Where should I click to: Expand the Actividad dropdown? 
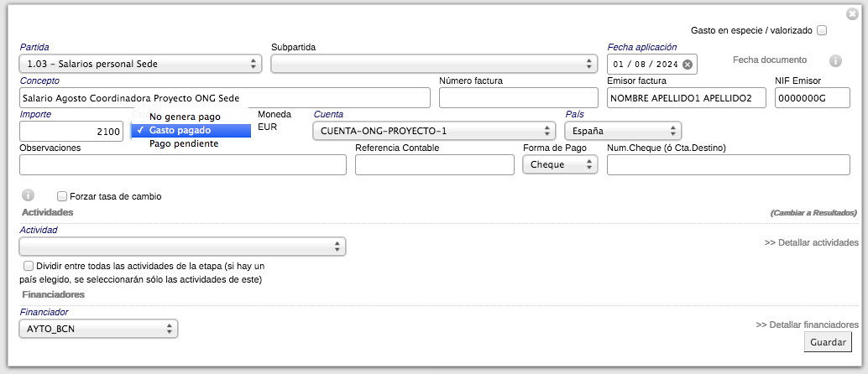182,247
